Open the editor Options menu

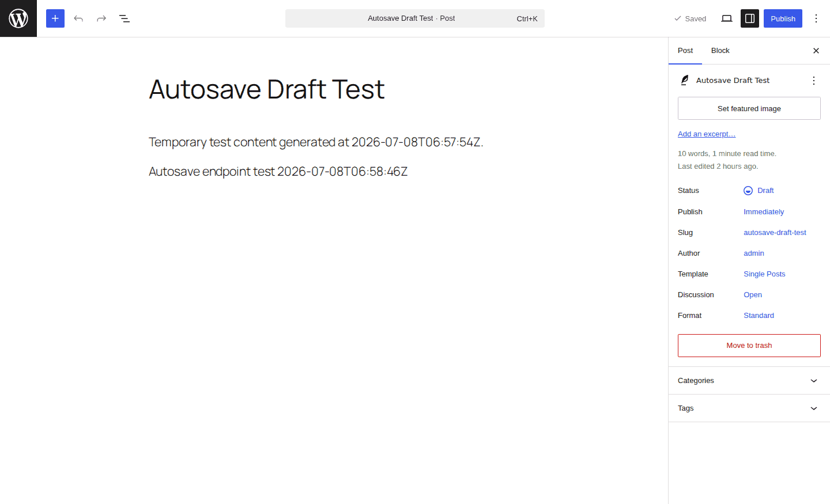(816, 18)
